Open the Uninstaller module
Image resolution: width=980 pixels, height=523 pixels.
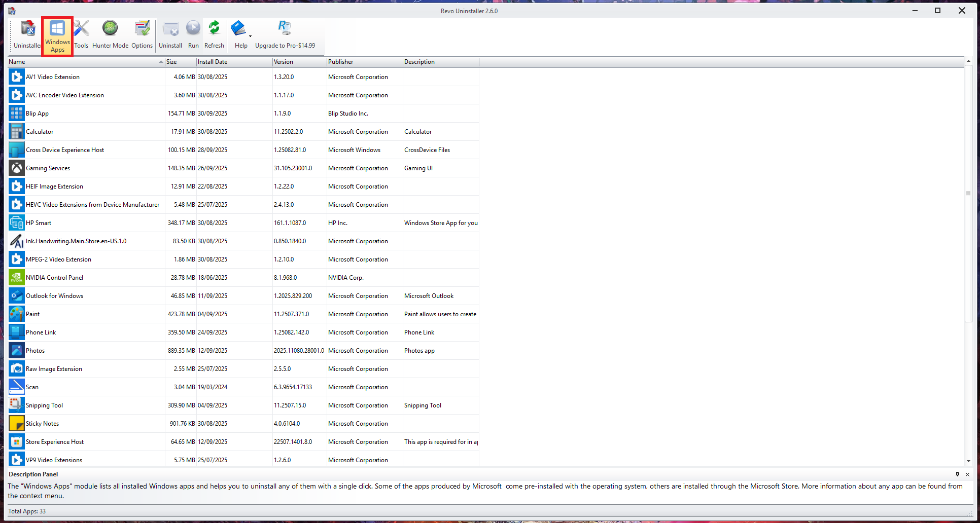(27, 34)
